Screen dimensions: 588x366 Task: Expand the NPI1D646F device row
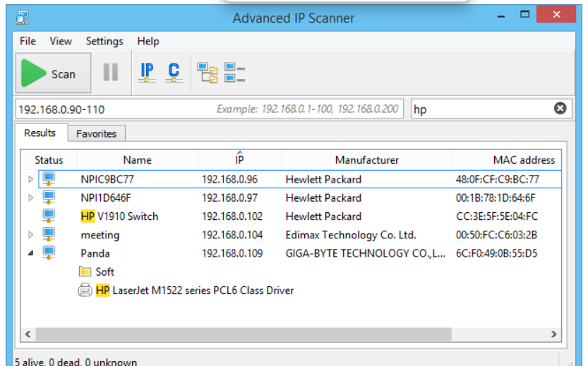[x=30, y=198]
